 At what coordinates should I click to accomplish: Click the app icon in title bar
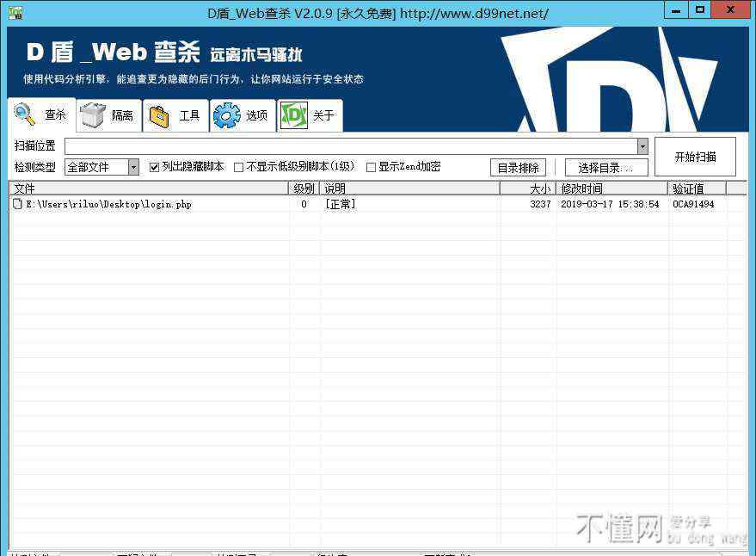(15, 13)
